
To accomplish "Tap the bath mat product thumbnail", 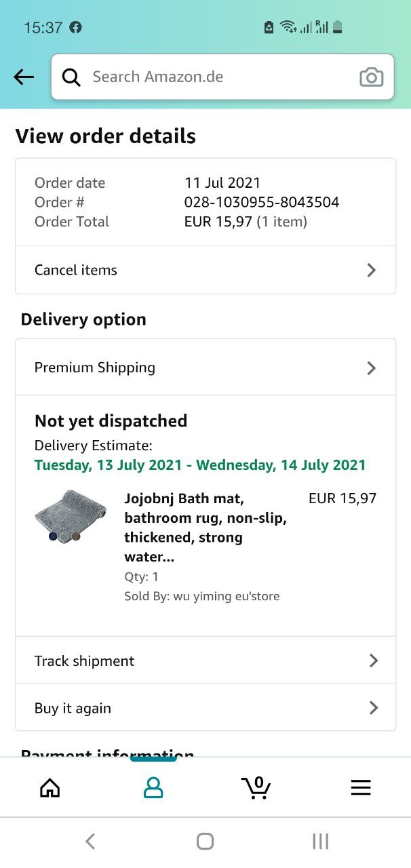I will point(71,515).
